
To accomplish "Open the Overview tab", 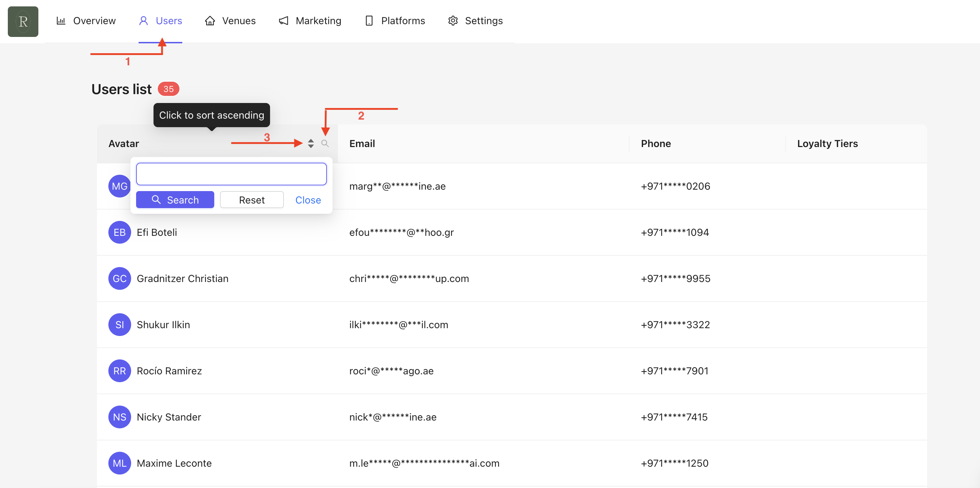I will (x=86, y=21).
